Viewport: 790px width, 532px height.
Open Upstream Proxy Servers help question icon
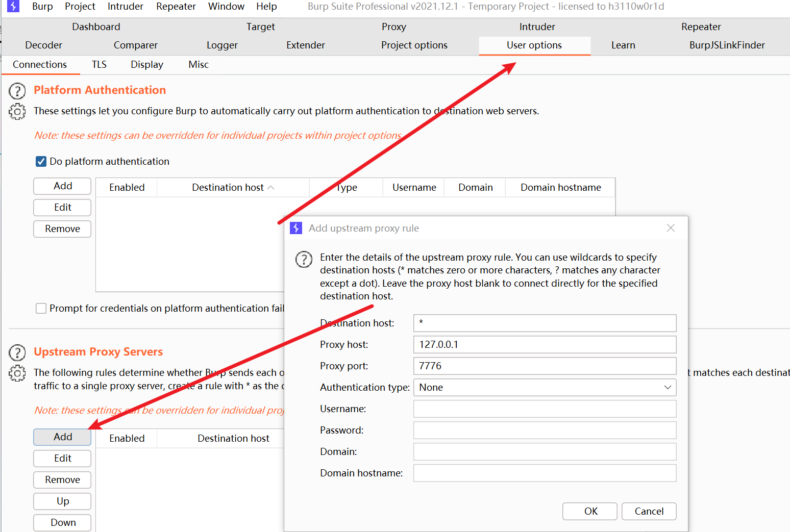pos(17,353)
